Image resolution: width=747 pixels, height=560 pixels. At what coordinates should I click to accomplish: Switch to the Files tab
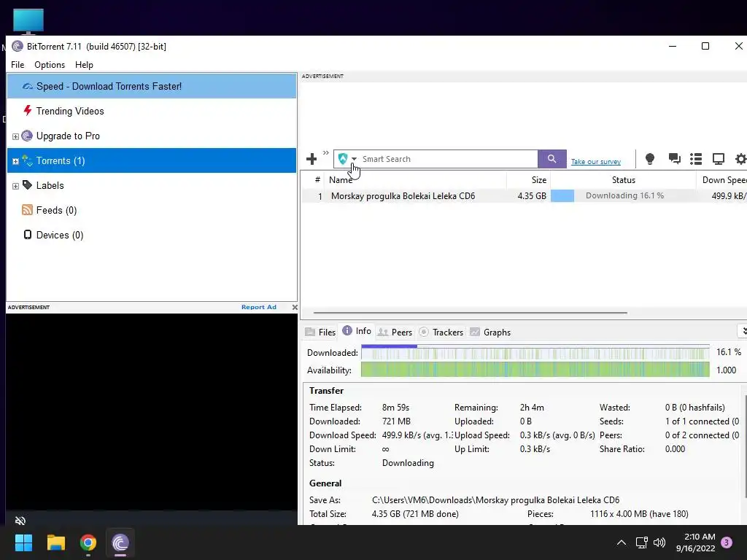[321, 332]
